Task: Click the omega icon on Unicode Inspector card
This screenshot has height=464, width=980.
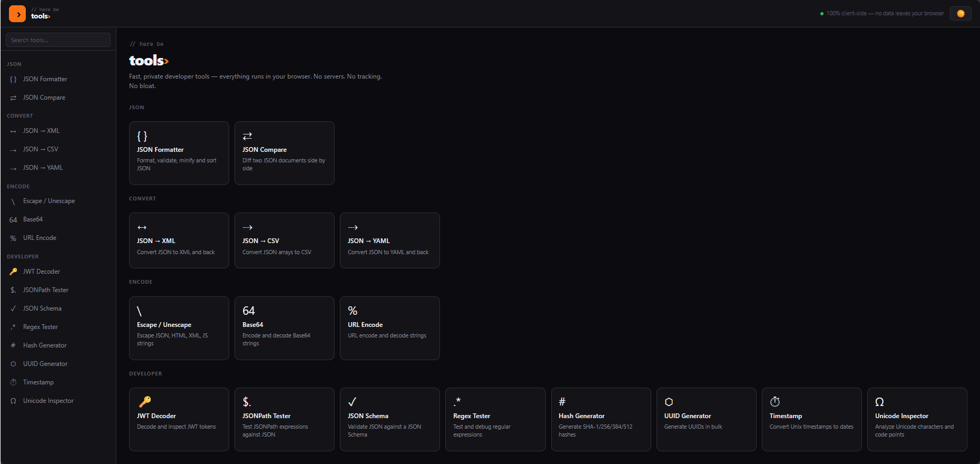Action: tap(879, 402)
